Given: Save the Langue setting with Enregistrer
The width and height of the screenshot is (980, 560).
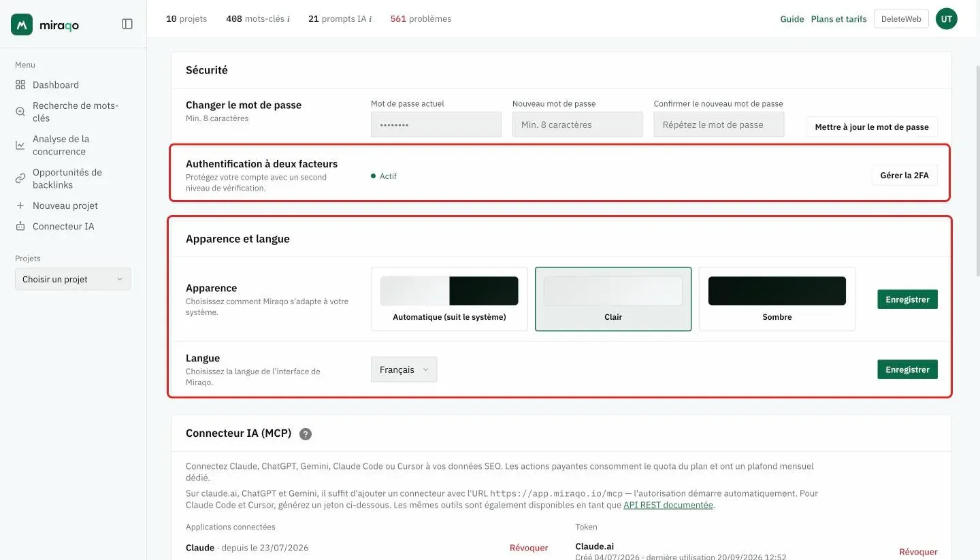Looking at the screenshot, I should [x=907, y=369].
